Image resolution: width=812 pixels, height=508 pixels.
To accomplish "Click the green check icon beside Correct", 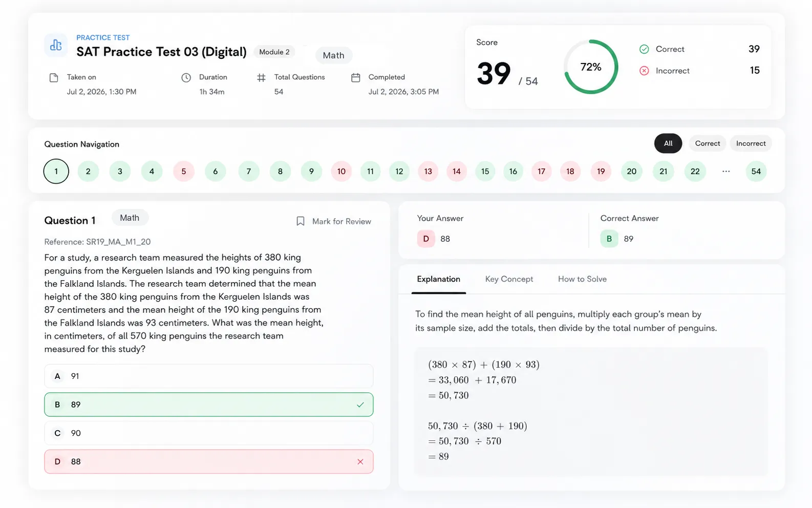I will [644, 49].
